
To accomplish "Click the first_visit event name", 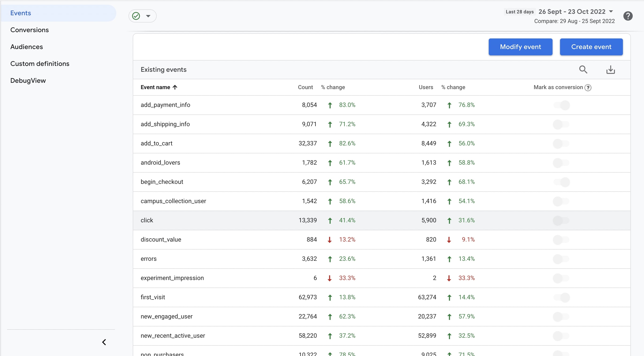I will tap(153, 298).
